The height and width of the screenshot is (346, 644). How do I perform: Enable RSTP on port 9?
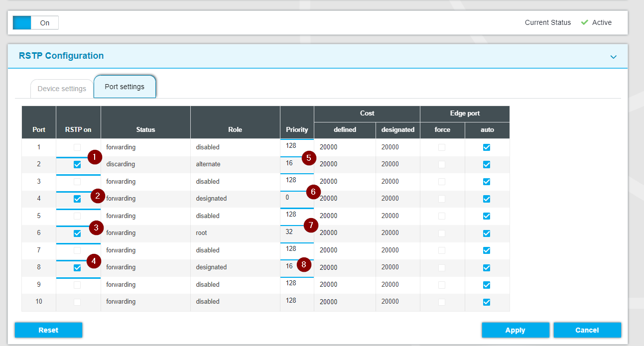(77, 285)
